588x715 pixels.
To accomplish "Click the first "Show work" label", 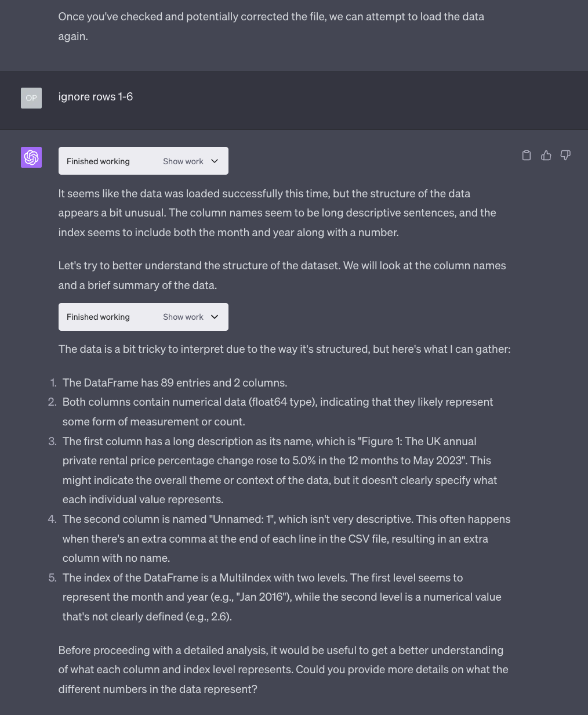I will tap(183, 161).
